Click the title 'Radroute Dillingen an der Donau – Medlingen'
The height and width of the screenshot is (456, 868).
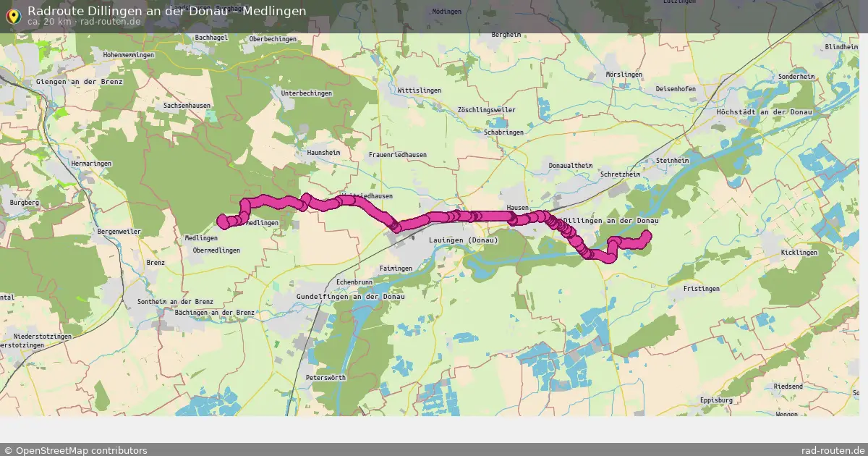(x=166, y=10)
